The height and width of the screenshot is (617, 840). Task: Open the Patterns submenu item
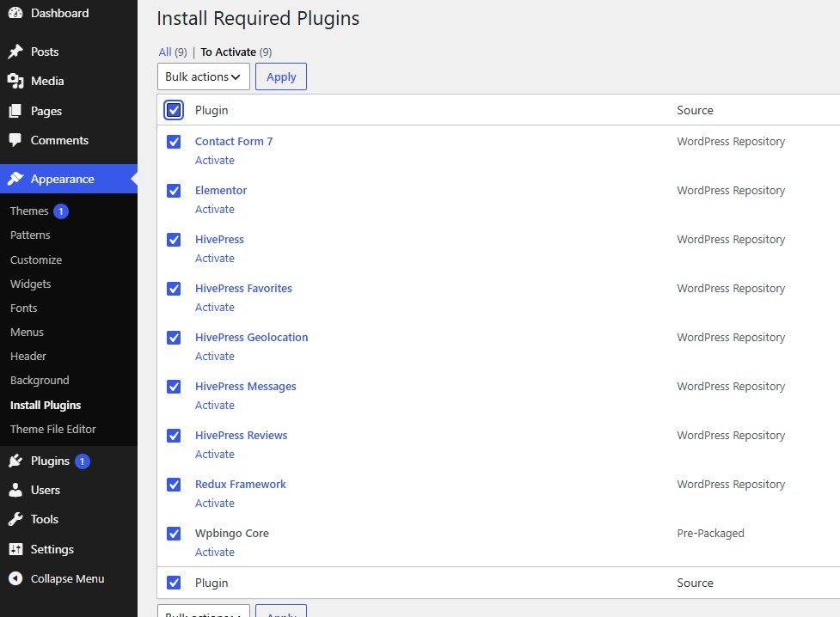[x=30, y=235]
